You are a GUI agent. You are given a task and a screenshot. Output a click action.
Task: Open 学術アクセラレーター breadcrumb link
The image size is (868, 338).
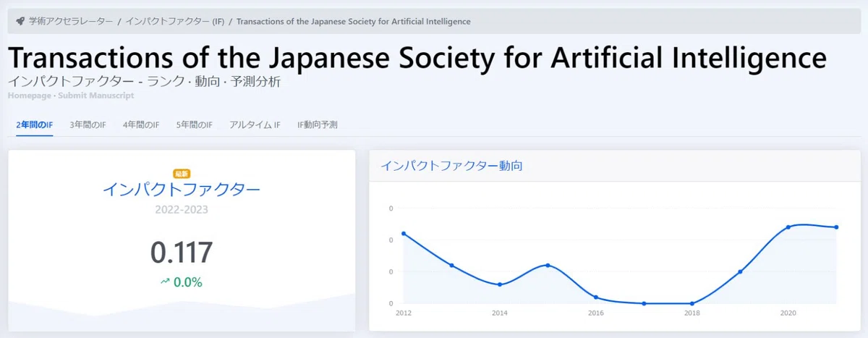pos(71,22)
